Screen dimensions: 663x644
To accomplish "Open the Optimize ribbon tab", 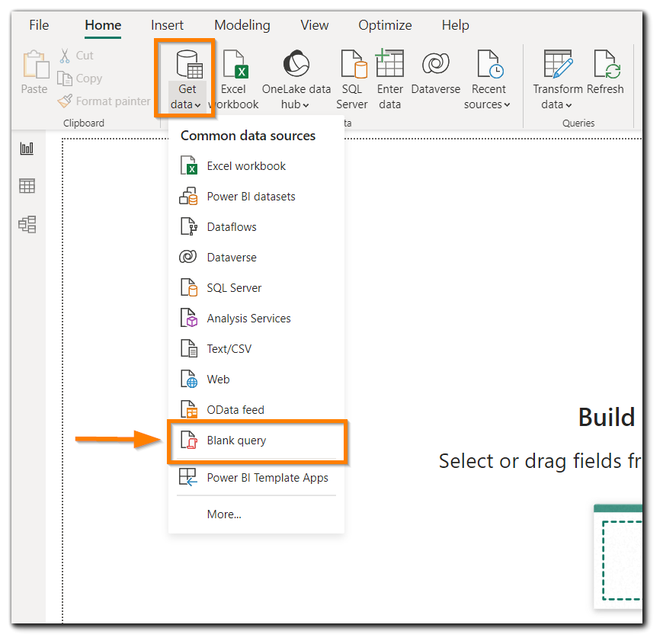I will click(x=385, y=25).
